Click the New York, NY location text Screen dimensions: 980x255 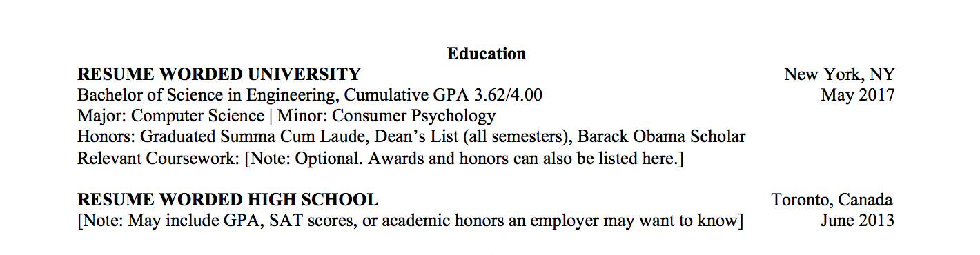[839, 74]
